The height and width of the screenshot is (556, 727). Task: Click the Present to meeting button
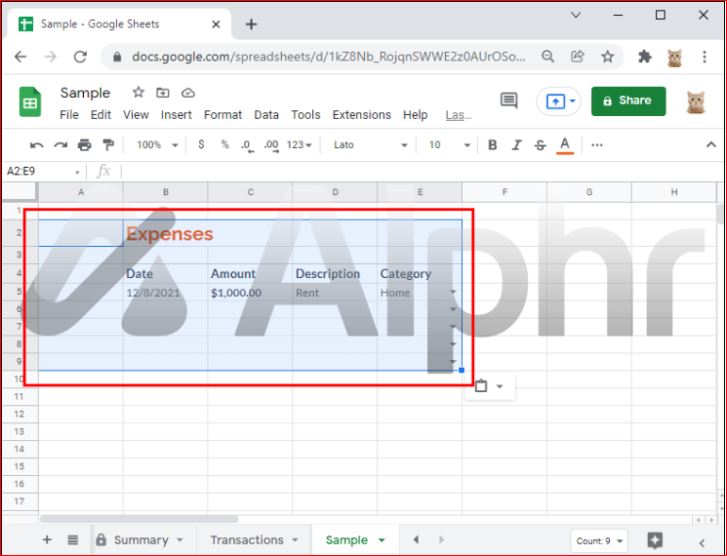(x=559, y=101)
